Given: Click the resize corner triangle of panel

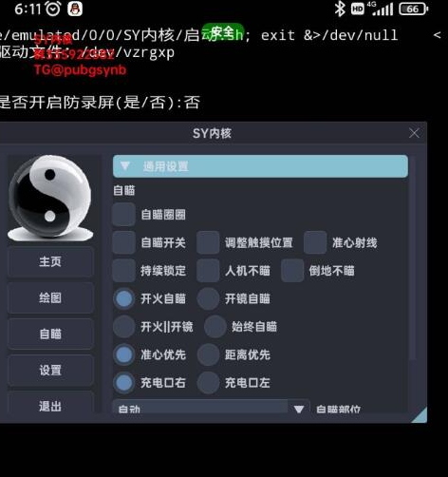Looking at the screenshot, I should point(420,415).
